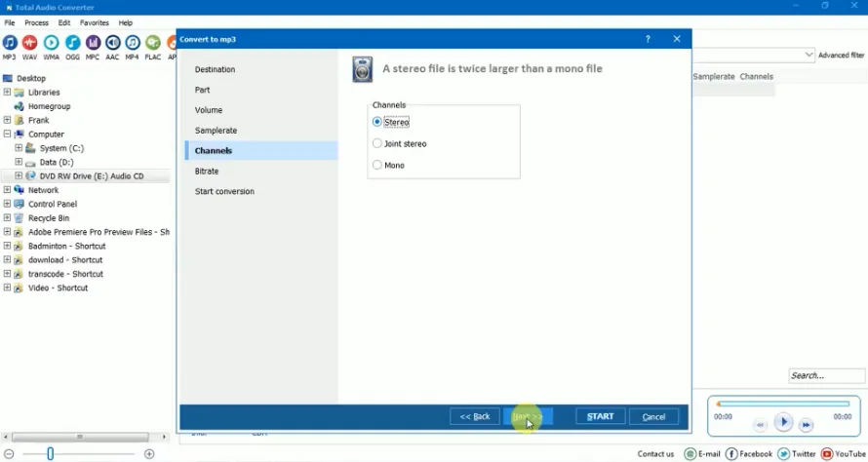Select the AAC format icon
868x462 pixels.
[112, 43]
